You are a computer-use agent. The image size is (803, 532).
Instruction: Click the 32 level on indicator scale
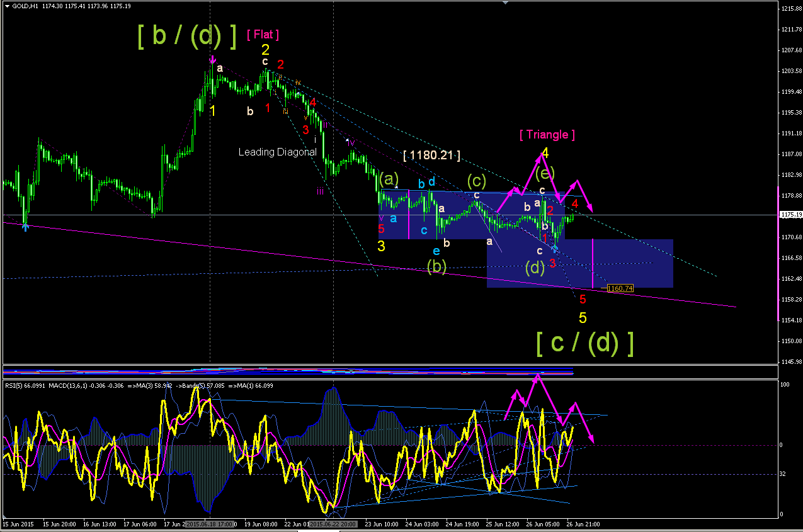tap(783, 474)
